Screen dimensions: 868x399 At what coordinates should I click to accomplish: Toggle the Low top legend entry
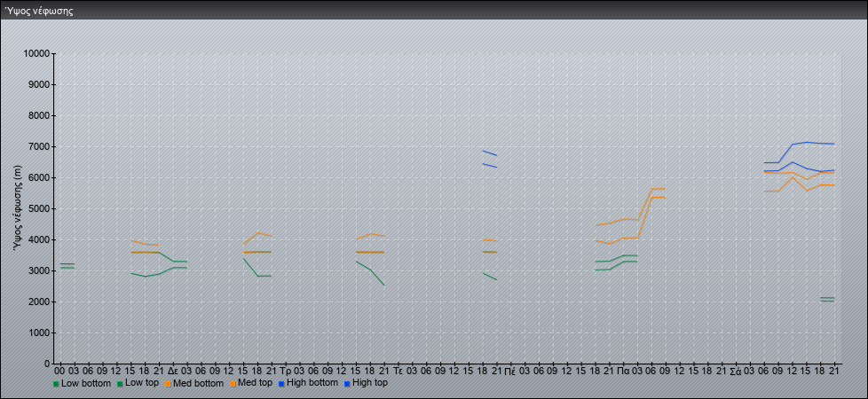138,383
